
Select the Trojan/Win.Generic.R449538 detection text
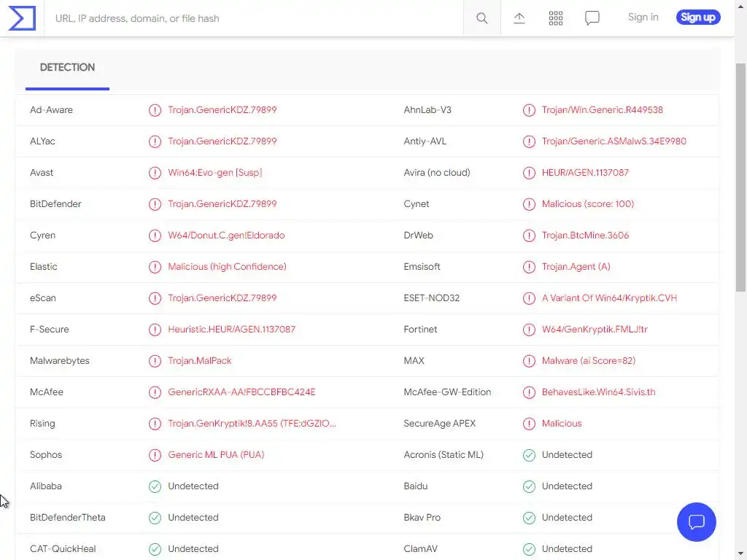[x=602, y=110]
